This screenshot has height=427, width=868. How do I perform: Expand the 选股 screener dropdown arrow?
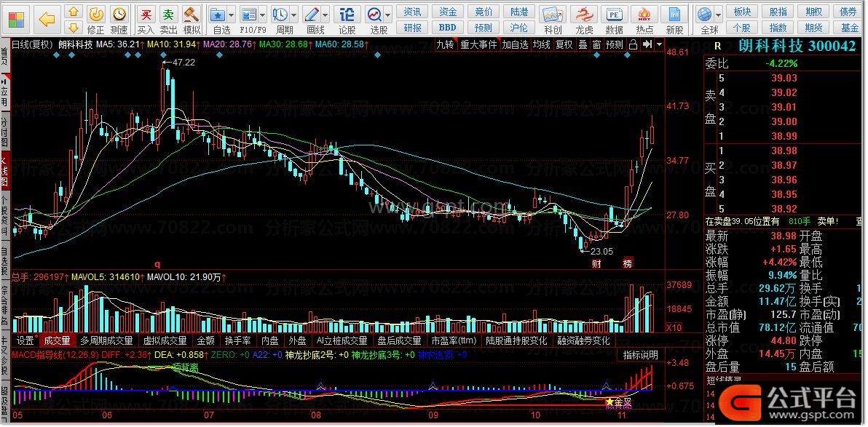[389, 15]
